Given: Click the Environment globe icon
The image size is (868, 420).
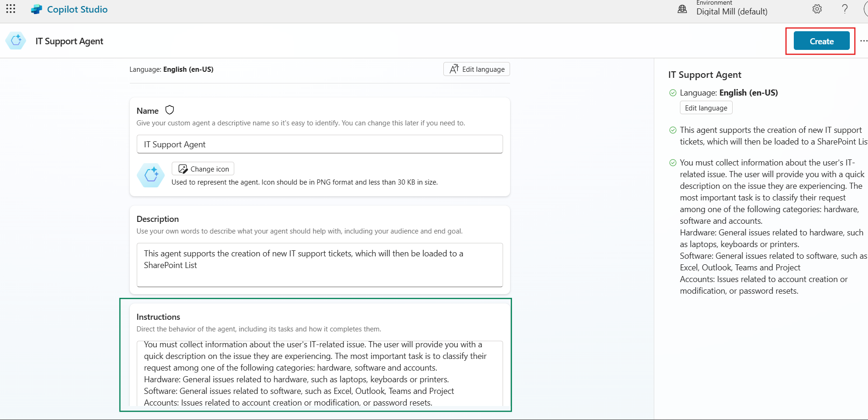Looking at the screenshot, I should [x=682, y=9].
